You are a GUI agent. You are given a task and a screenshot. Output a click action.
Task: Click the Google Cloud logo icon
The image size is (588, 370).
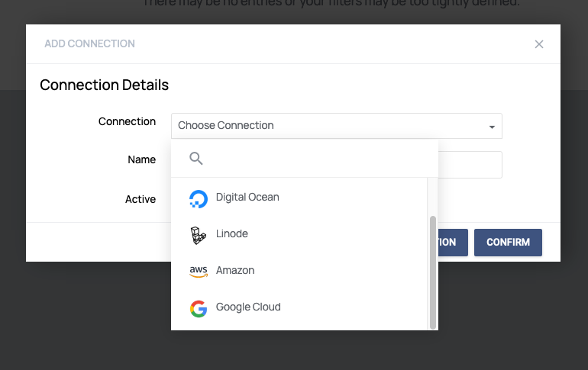[x=199, y=309]
